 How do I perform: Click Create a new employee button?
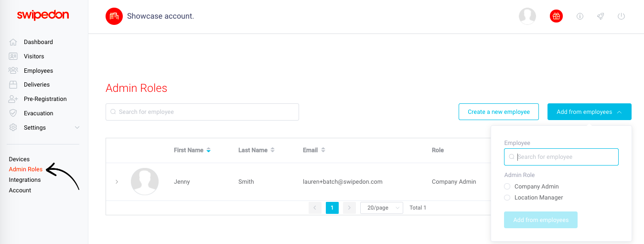[x=499, y=112]
